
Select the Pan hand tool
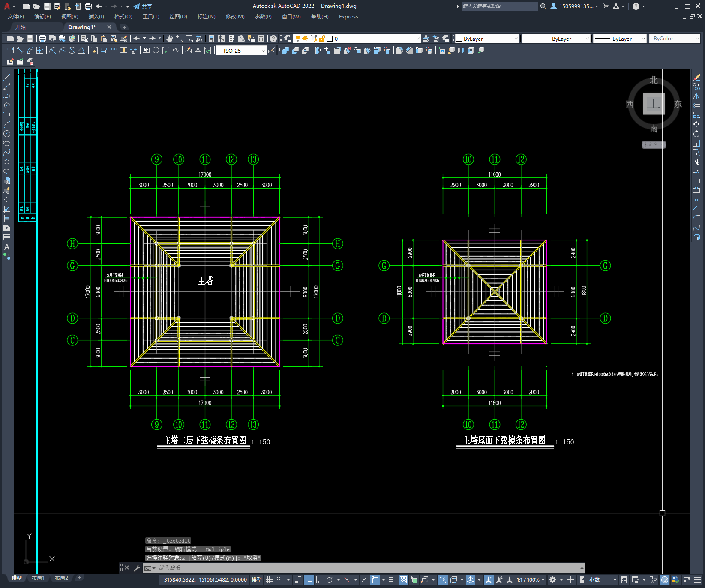170,39
